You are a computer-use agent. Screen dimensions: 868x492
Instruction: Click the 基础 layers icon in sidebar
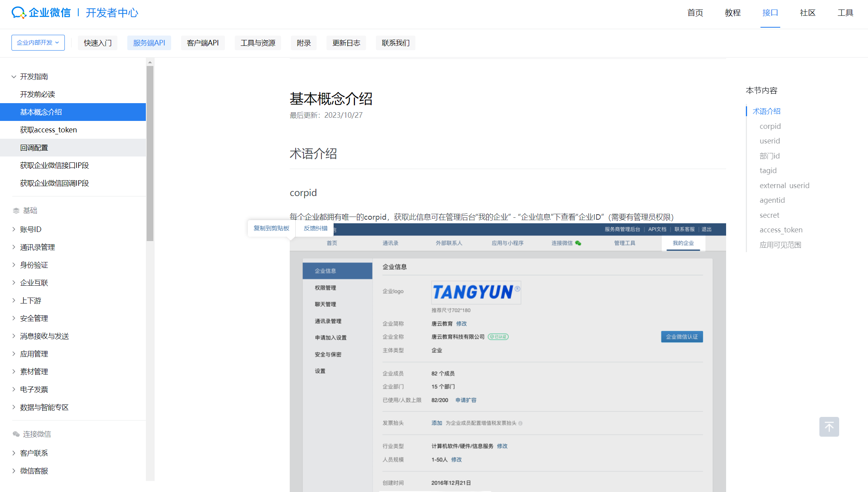click(16, 211)
